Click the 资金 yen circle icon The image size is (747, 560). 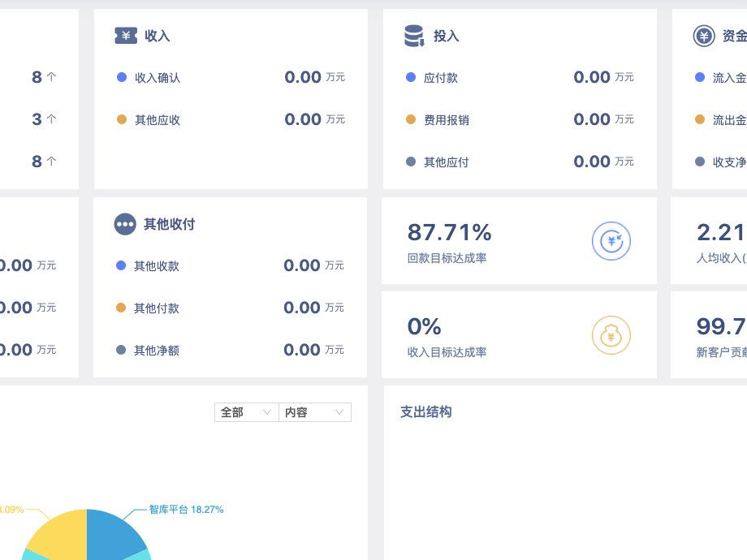[x=704, y=36]
